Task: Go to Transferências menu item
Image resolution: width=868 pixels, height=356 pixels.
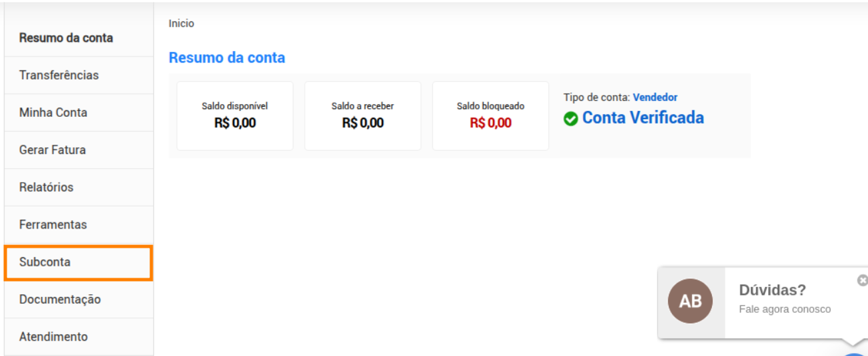Action: click(78, 75)
